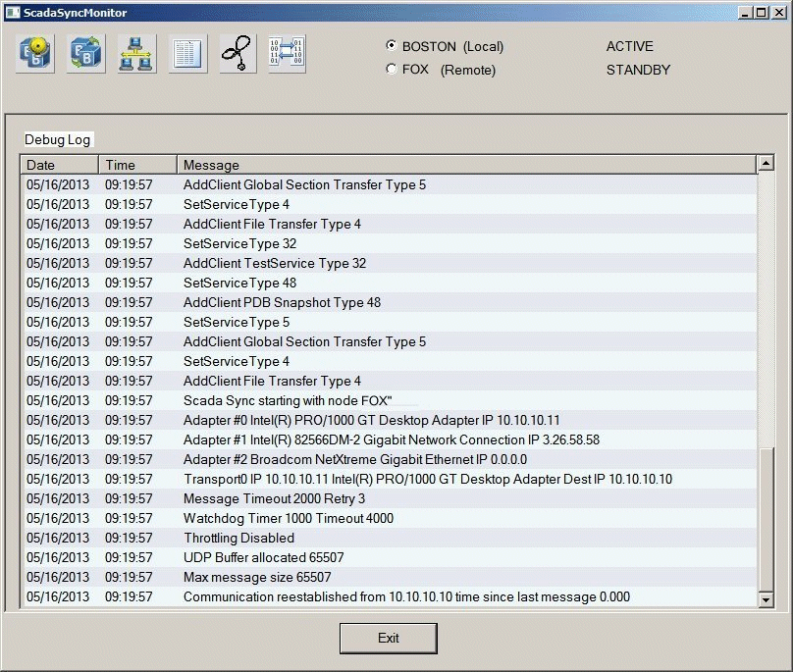Select the FOX (Remote) radio button
The height and width of the screenshot is (672, 793).
[x=392, y=70]
